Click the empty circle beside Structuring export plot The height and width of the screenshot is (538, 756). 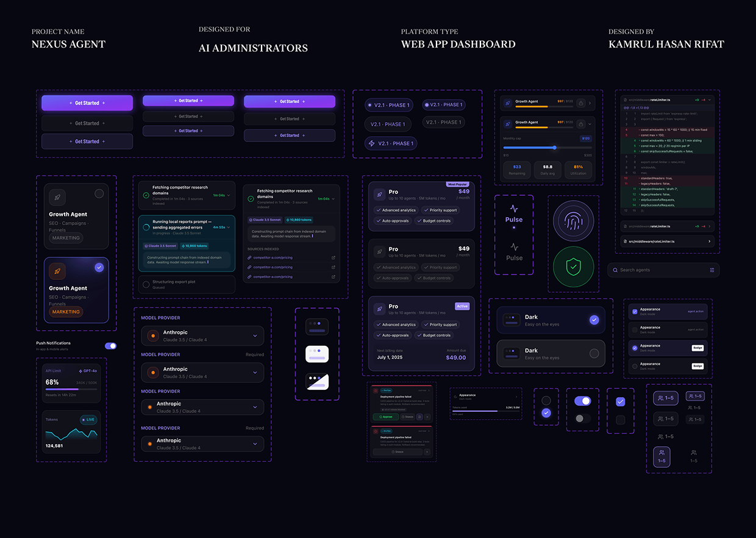[146, 284]
